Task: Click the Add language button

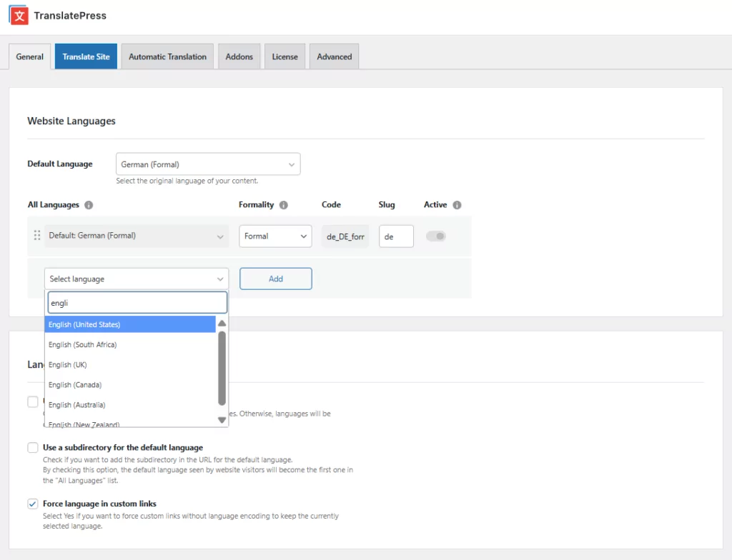Action: (x=276, y=279)
